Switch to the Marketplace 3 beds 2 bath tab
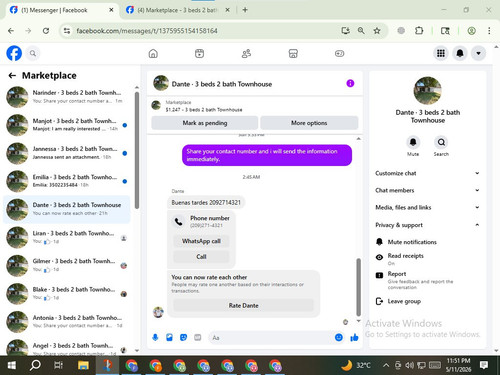The image size is (500, 375). coord(178,10)
